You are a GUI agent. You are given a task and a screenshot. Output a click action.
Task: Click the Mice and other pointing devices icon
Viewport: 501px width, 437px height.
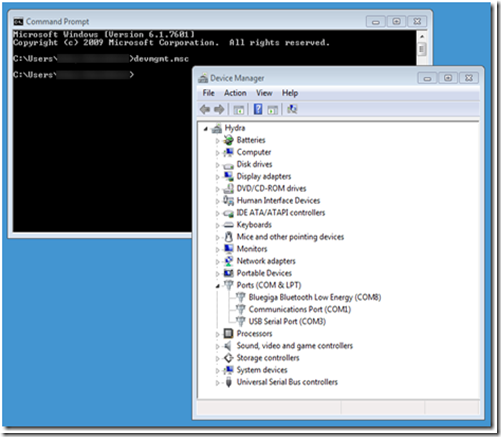coord(228,237)
